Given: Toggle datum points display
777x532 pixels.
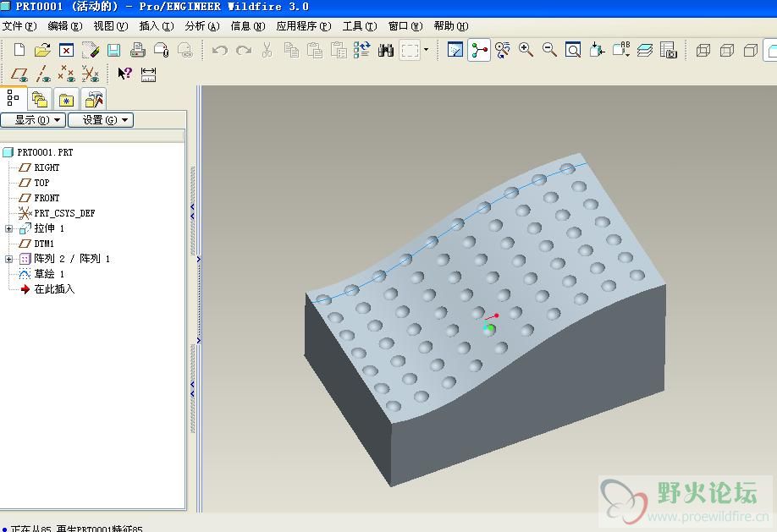Looking at the screenshot, I should click(66, 74).
